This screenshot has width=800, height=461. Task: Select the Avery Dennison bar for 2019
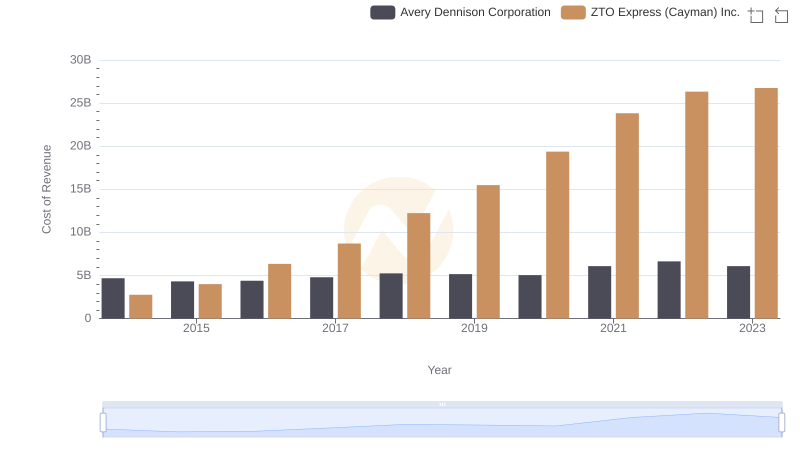click(461, 296)
